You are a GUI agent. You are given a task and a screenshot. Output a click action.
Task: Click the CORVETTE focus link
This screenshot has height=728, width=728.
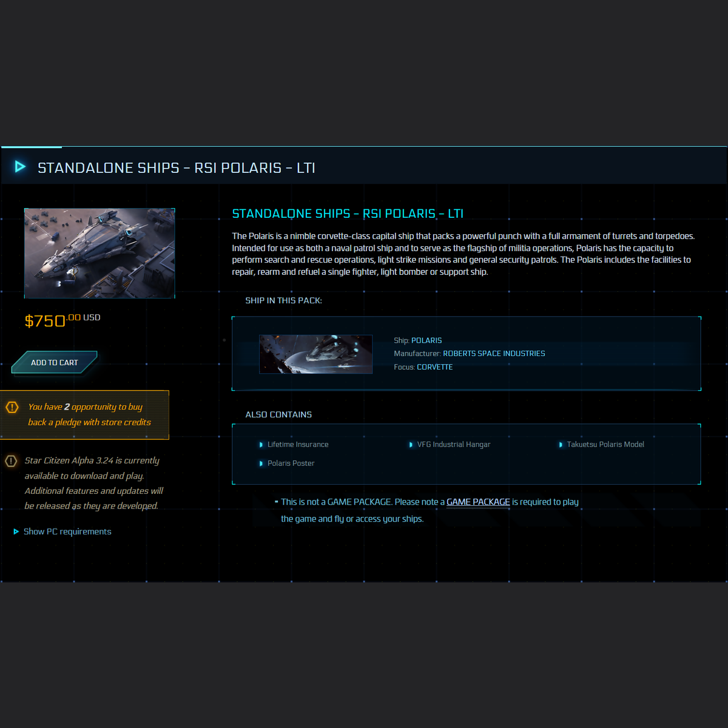pos(434,367)
